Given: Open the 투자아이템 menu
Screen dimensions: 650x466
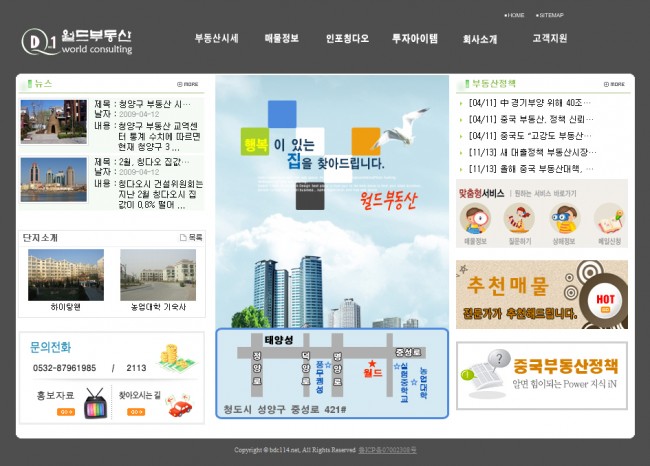Looking at the screenshot, I should point(415,39).
